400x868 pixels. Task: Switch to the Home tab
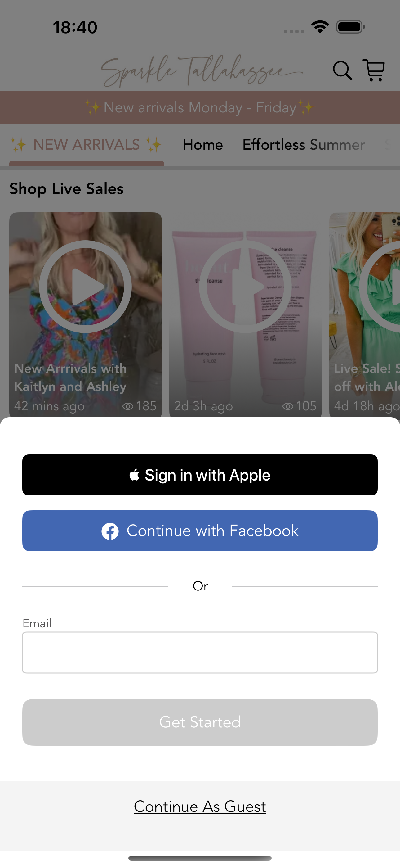coord(203,145)
